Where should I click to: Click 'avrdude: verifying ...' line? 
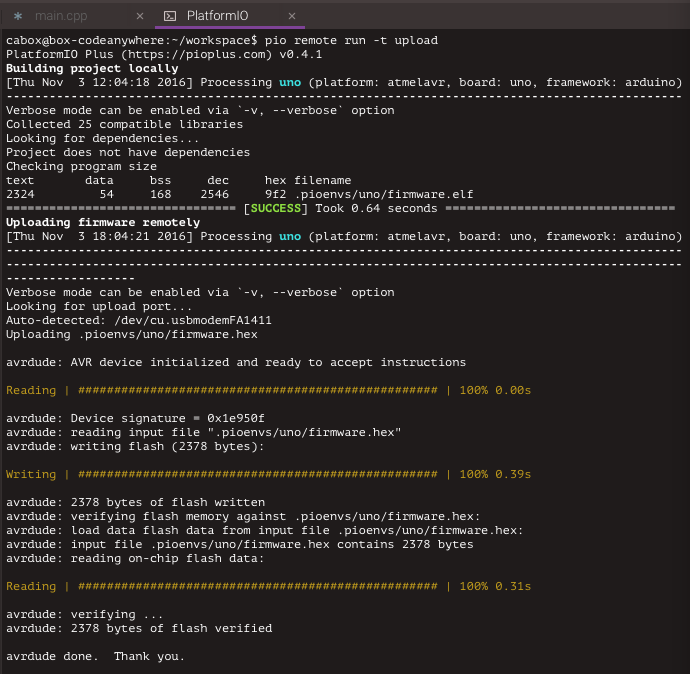(x=84, y=614)
